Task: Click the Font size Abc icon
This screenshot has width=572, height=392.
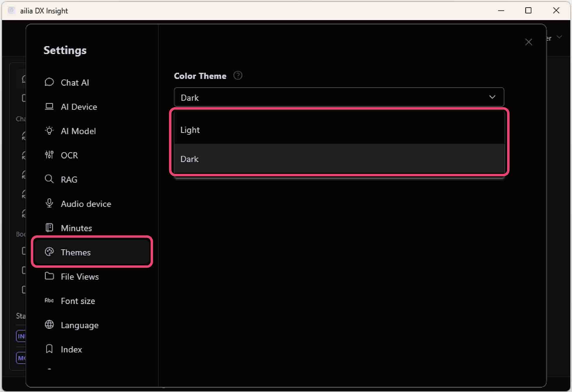Action: [49, 301]
